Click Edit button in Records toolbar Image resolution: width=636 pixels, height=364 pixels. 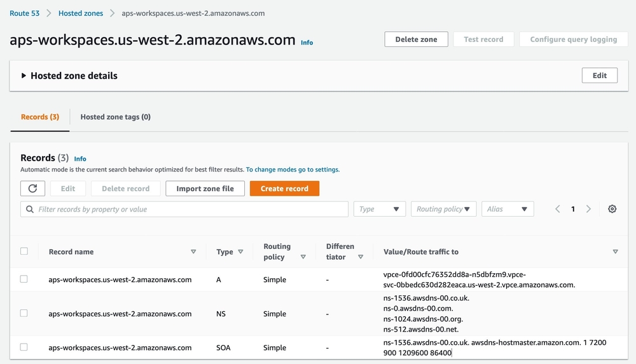(68, 189)
